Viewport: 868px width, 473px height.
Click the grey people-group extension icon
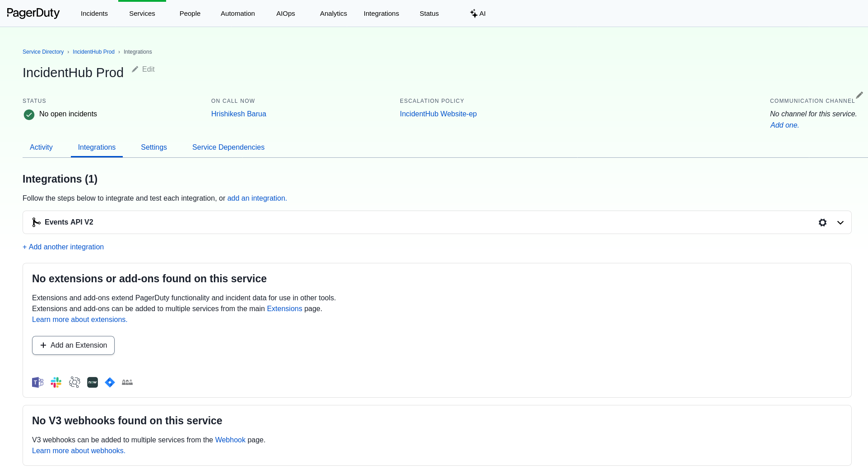[x=127, y=382]
